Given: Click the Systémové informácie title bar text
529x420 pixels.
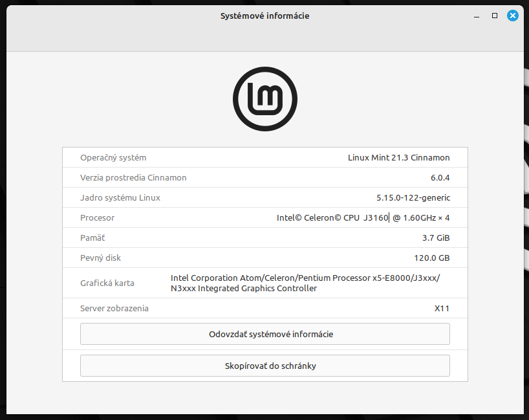Looking at the screenshot, I should point(264,16).
